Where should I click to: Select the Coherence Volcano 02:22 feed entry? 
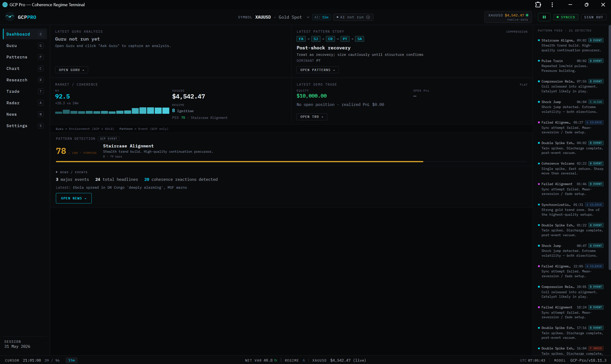(570, 168)
